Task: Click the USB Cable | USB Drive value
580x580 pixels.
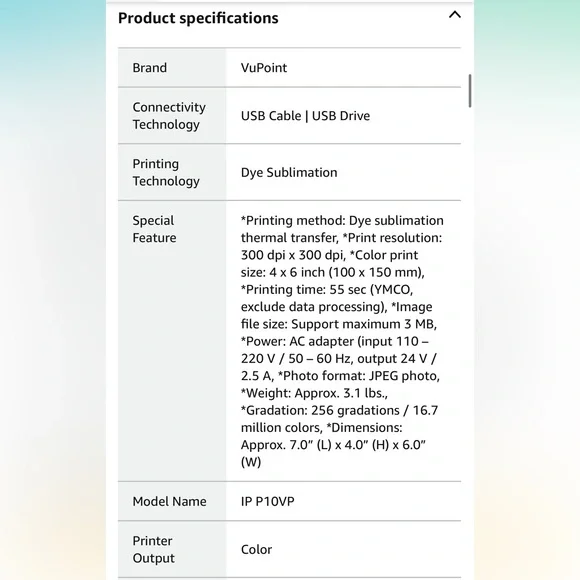Action: click(x=305, y=116)
